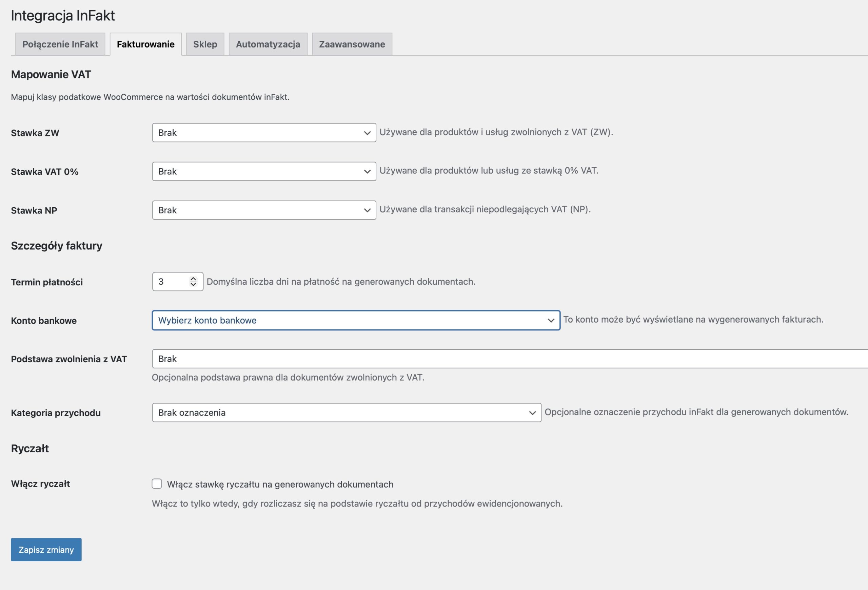Increase payment term with stepper up arrow

[x=193, y=279]
